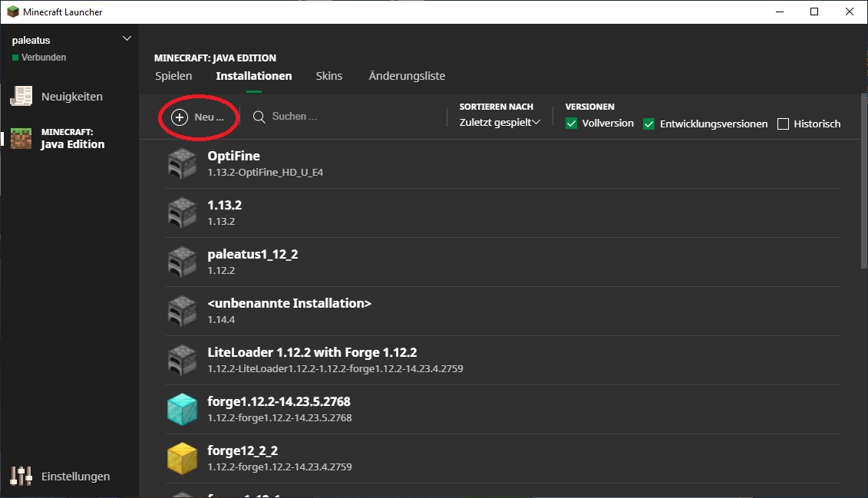Enable the Historisch checkbox
This screenshot has width=868, height=498.
point(783,124)
